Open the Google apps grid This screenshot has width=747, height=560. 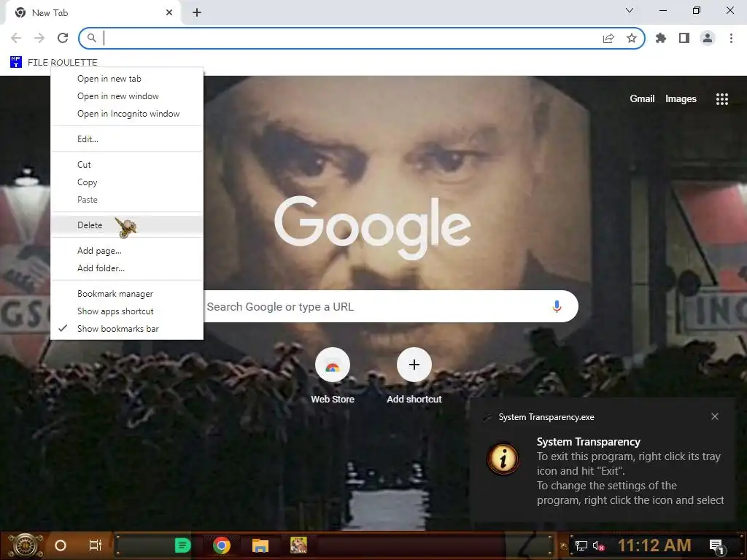point(722,99)
